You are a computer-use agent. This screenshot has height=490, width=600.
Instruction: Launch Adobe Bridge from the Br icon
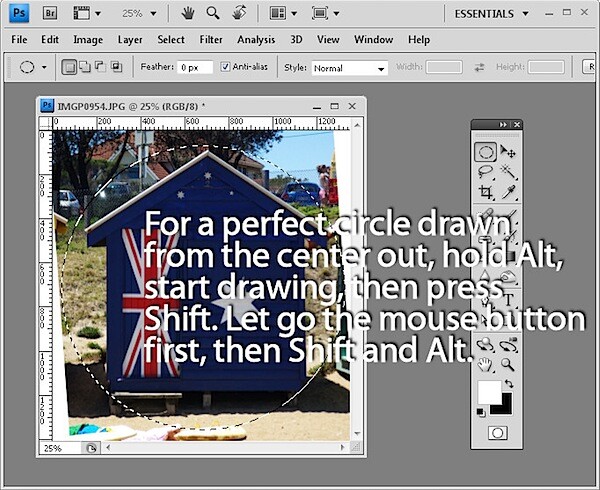50,13
